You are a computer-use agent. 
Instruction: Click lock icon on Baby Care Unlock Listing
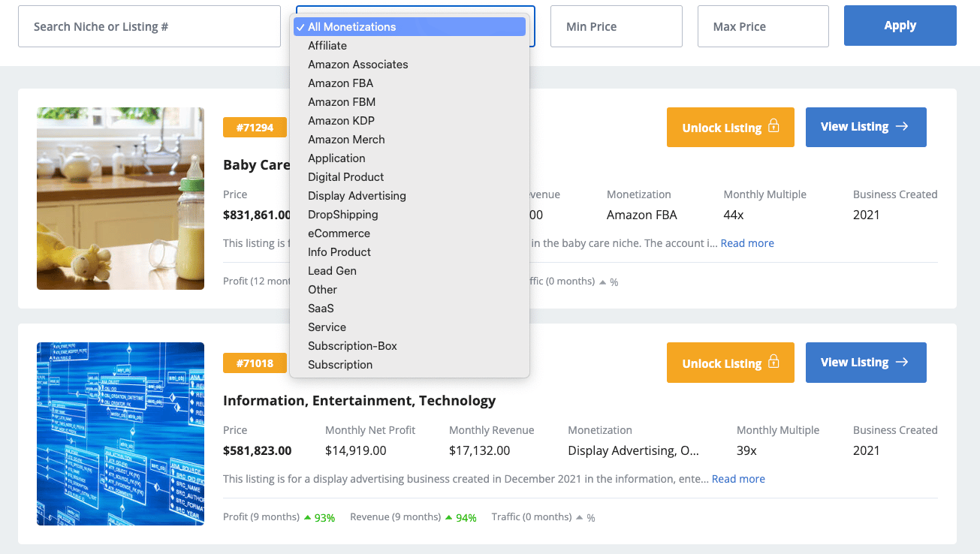(773, 127)
